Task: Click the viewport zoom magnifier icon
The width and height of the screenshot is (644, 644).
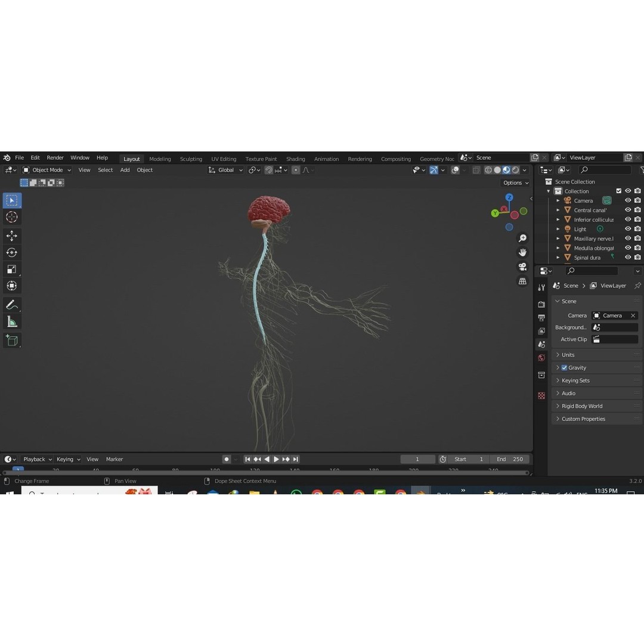Action: pos(522,237)
